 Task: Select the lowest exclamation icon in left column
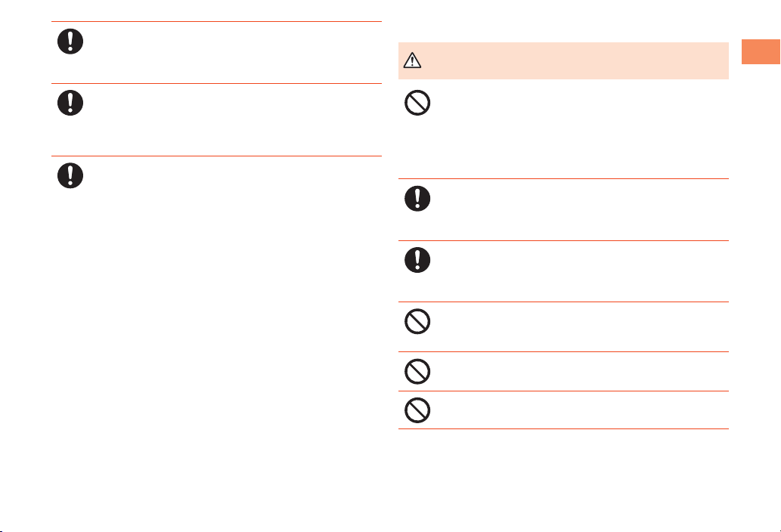(x=70, y=175)
